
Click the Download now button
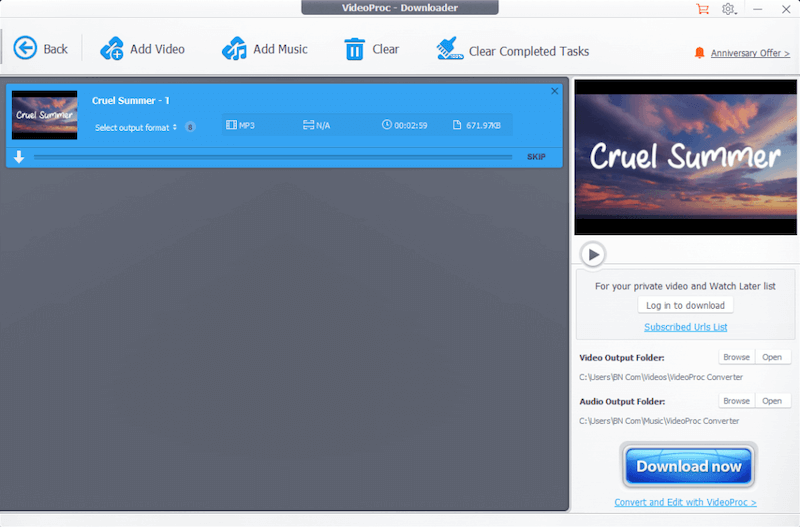point(688,466)
